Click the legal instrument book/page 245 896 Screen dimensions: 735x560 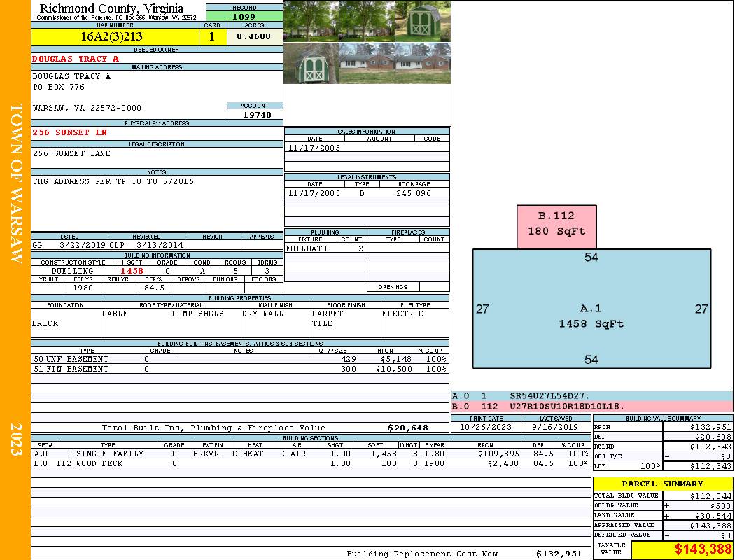click(413, 193)
